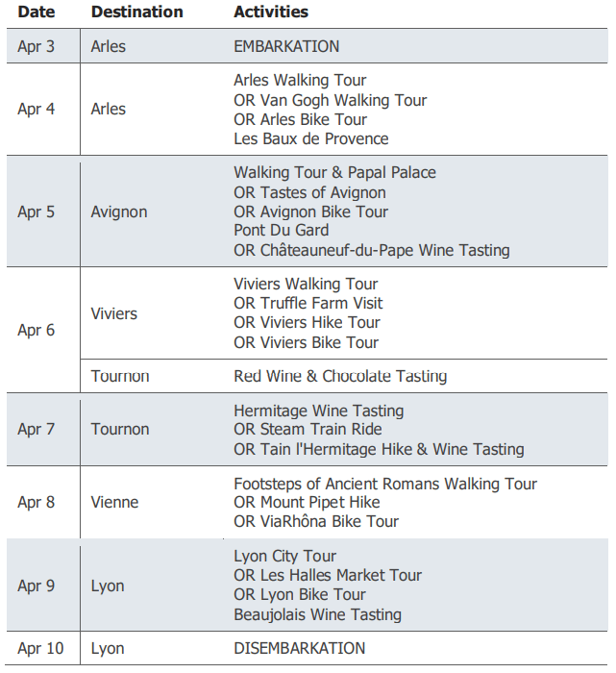Screen dimensions: 616x673
Task: Select Walking Tour & Papal Palace
Action: (334, 172)
